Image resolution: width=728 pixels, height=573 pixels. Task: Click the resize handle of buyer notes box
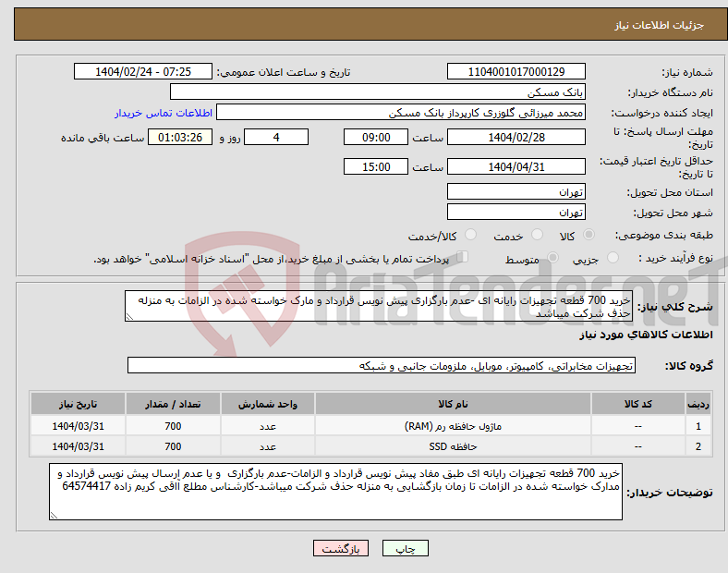(x=54, y=516)
